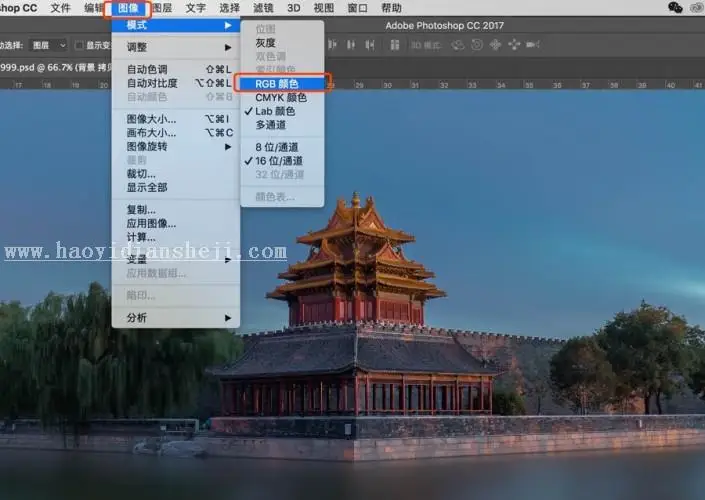The height and width of the screenshot is (500, 705).
Task: Open the 选择 menu
Action: (230, 8)
